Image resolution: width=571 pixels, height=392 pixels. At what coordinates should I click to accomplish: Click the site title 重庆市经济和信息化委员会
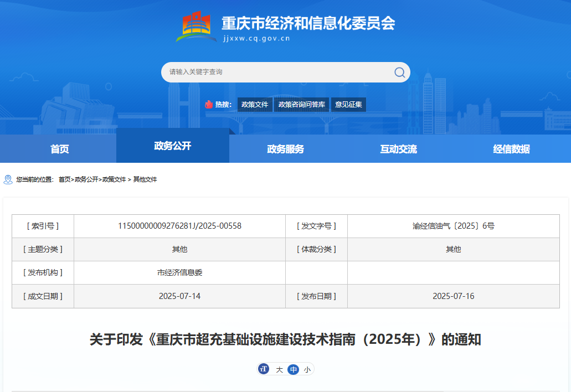tap(308, 23)
